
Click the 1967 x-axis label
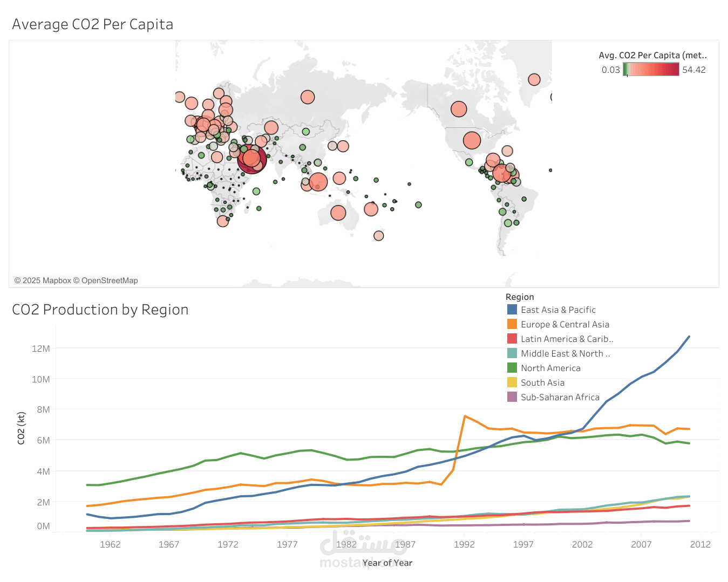(x=169, y=544)
